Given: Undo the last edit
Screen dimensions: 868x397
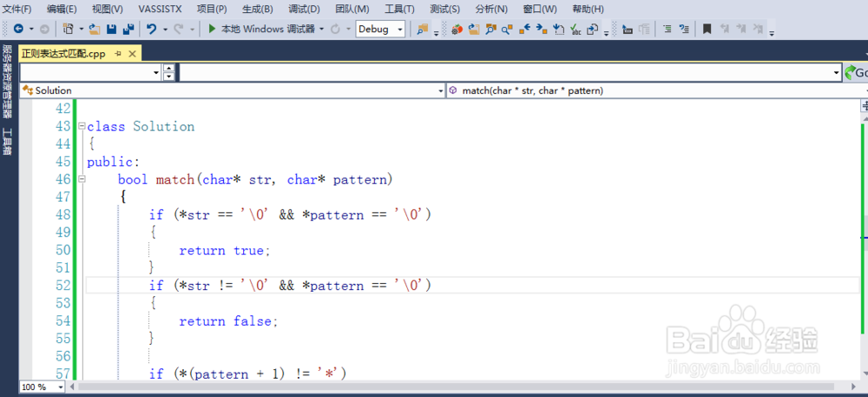Looking at the screenshot, I should 151,29.
